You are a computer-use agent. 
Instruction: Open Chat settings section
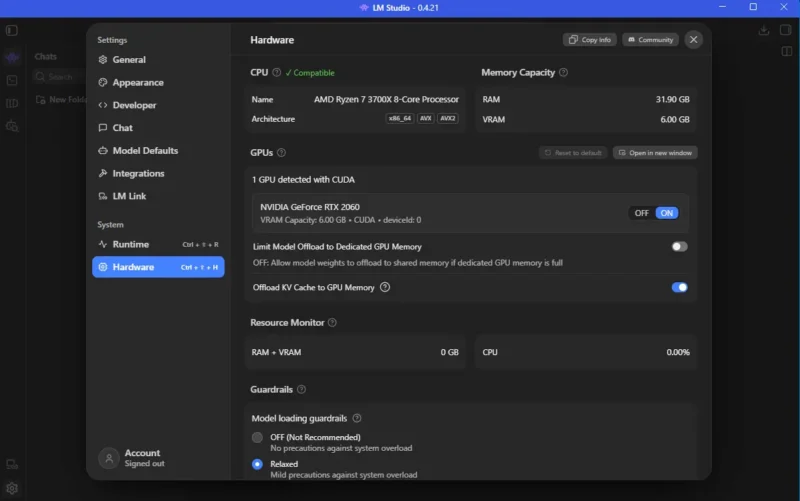[x=158, y=128]
